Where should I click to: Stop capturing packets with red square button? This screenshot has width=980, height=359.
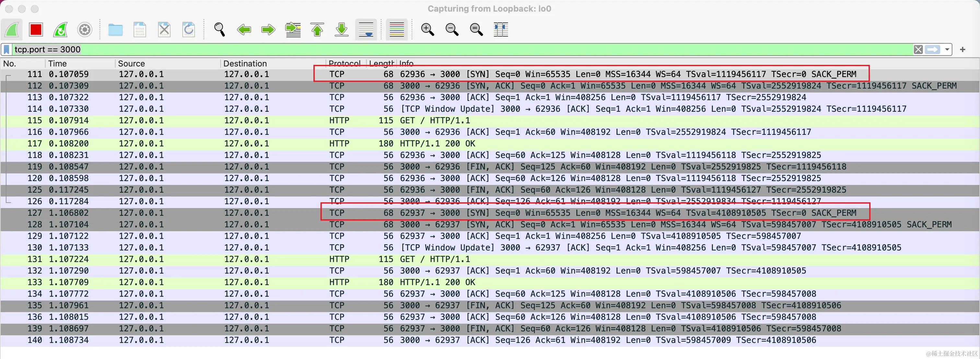click(36, 29)
